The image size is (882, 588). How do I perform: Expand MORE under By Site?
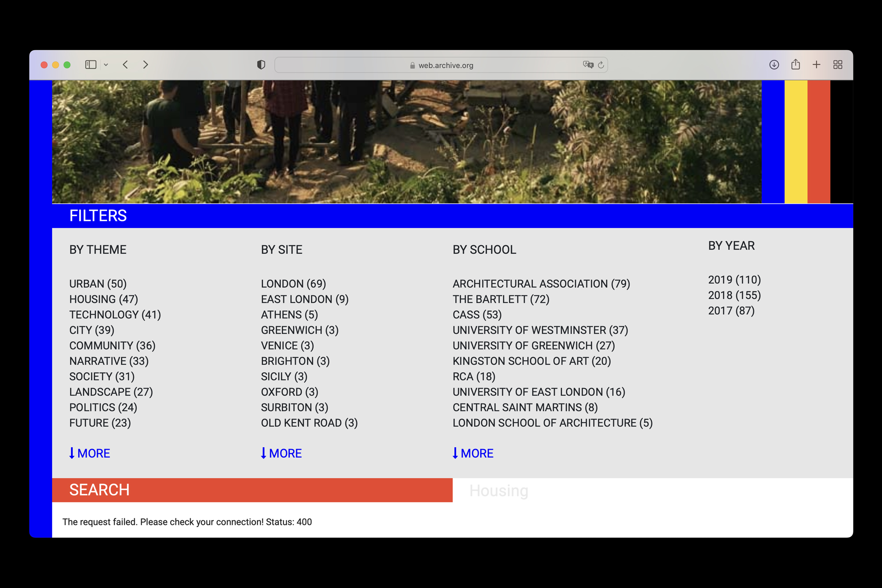coord(281,453)
